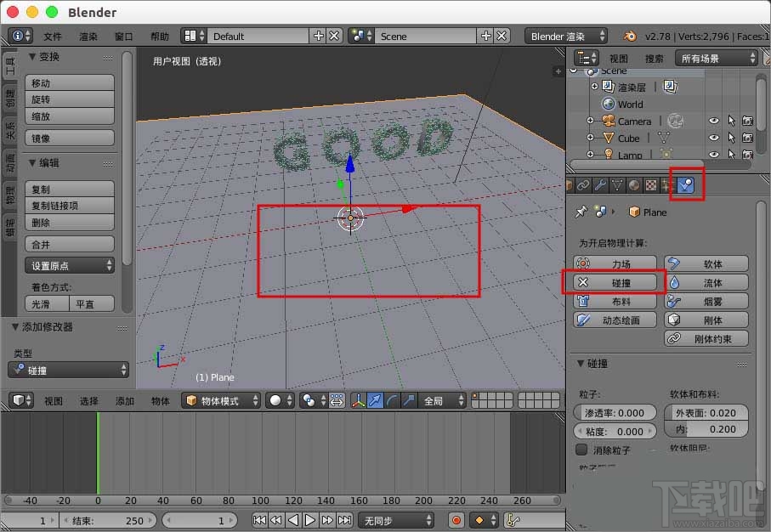
Task: Enable 碰撞 physics for the Plane
Action: [615, 281]
